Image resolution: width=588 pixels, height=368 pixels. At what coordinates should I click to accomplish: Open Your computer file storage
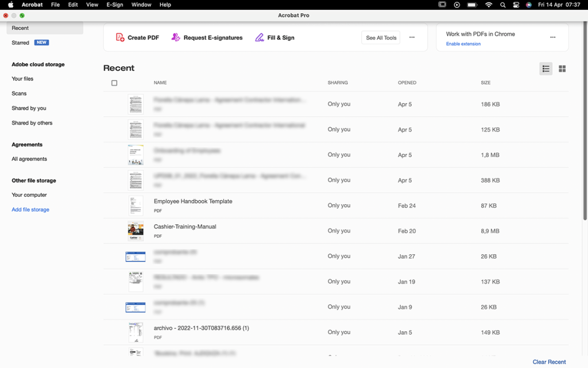[29, 195]
